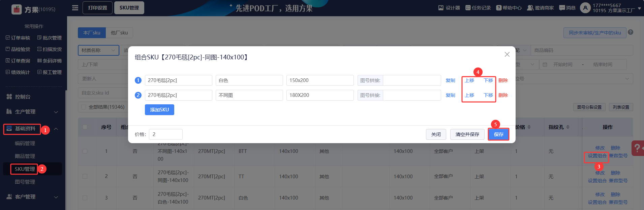This screenshot has width=644, height=210.
Task: Click the user avatar icon
Action: (x=585, y=8)
